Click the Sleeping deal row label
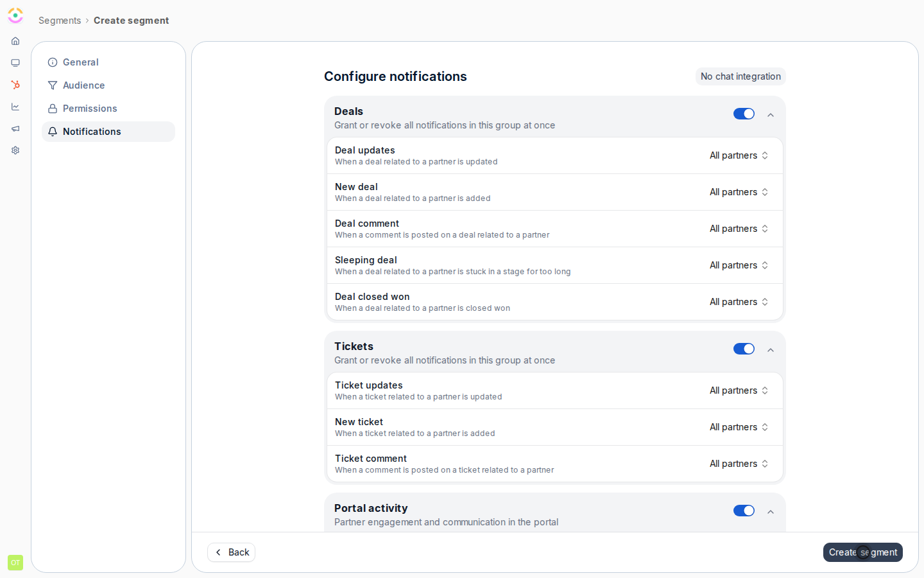Screen dimensions: 924x578 366,260
